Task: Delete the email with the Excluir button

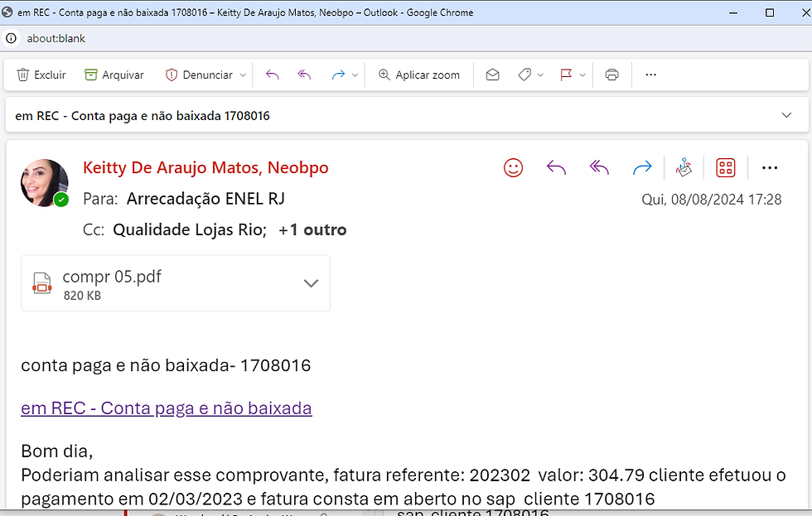Action: pos(41,75)
